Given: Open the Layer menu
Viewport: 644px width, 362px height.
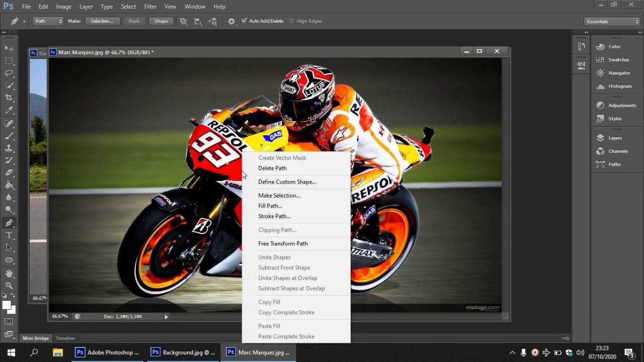Looking at the screenshot, I should (86, 7).
